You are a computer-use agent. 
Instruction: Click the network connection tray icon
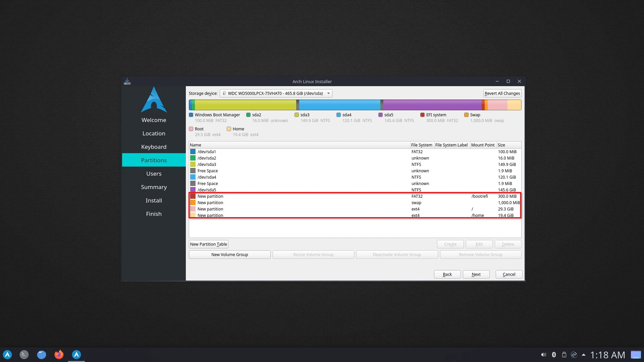point(574,355)
